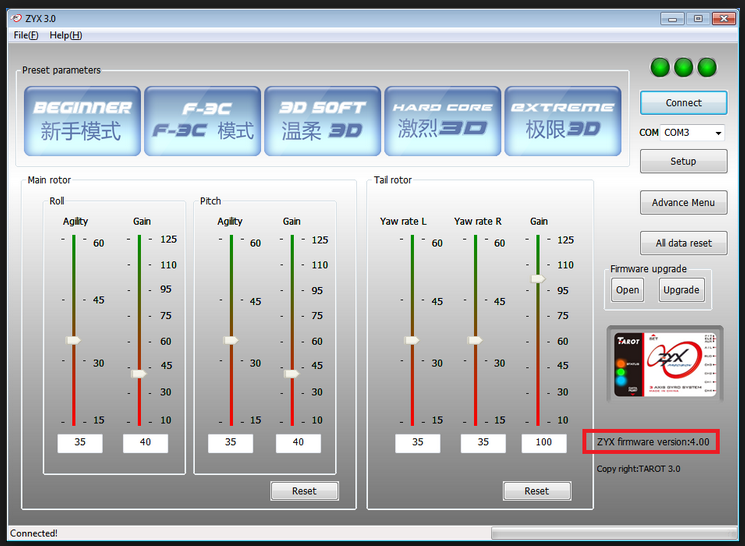745x546 pixels.
Task: Reset the Main rotor settings
Action: 304,491
